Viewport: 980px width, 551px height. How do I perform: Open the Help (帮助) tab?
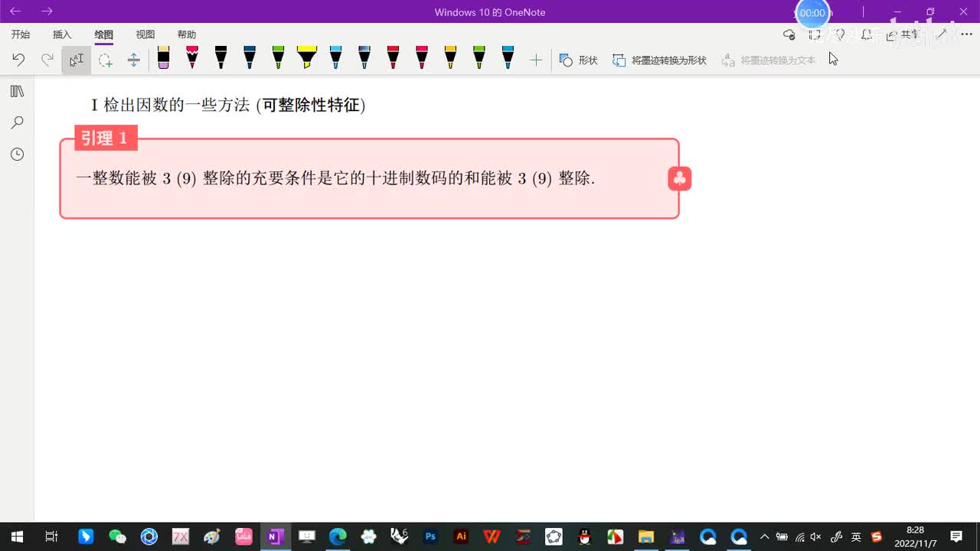tap(187, 34)
